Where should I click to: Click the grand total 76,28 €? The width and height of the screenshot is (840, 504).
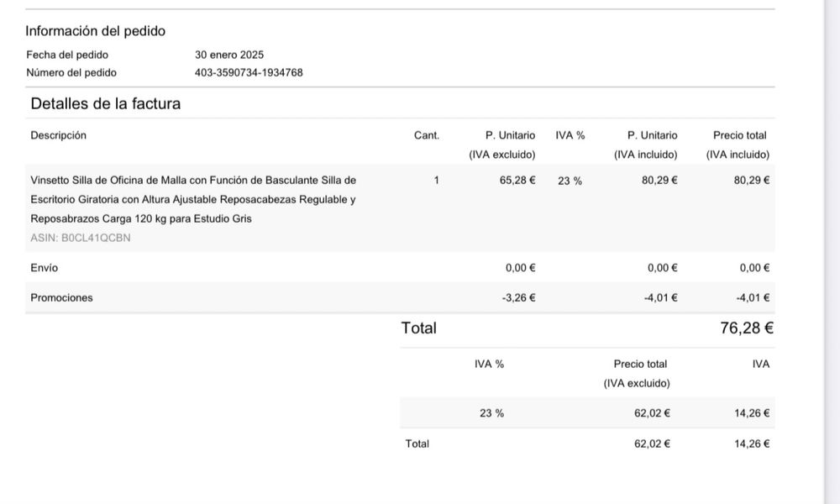click(x=747, y=328)
